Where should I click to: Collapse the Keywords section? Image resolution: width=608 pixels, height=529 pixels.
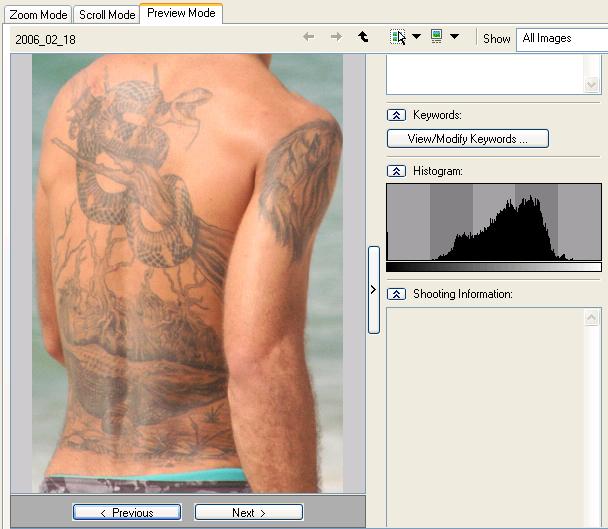396,116
